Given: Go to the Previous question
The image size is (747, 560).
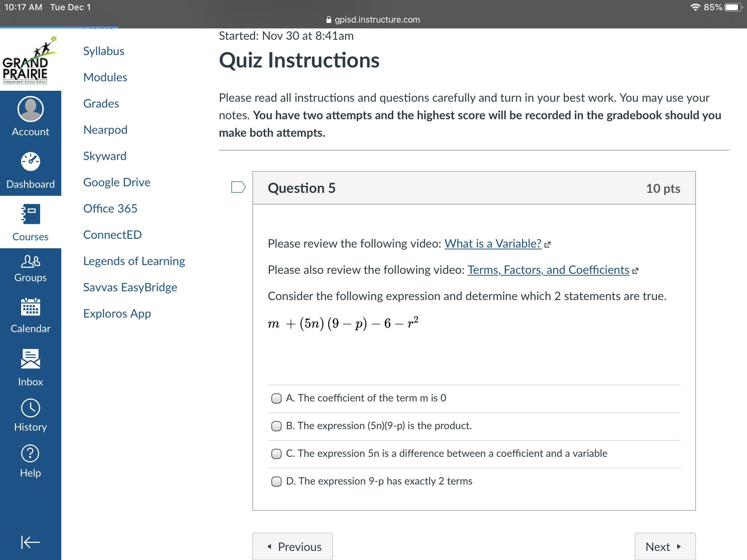Looking at the screenshot, I should click(293, 547).
